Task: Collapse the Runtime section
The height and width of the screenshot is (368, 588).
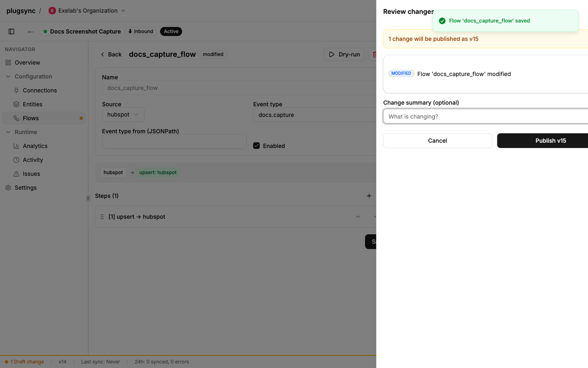Action: (x=8, y=132)
